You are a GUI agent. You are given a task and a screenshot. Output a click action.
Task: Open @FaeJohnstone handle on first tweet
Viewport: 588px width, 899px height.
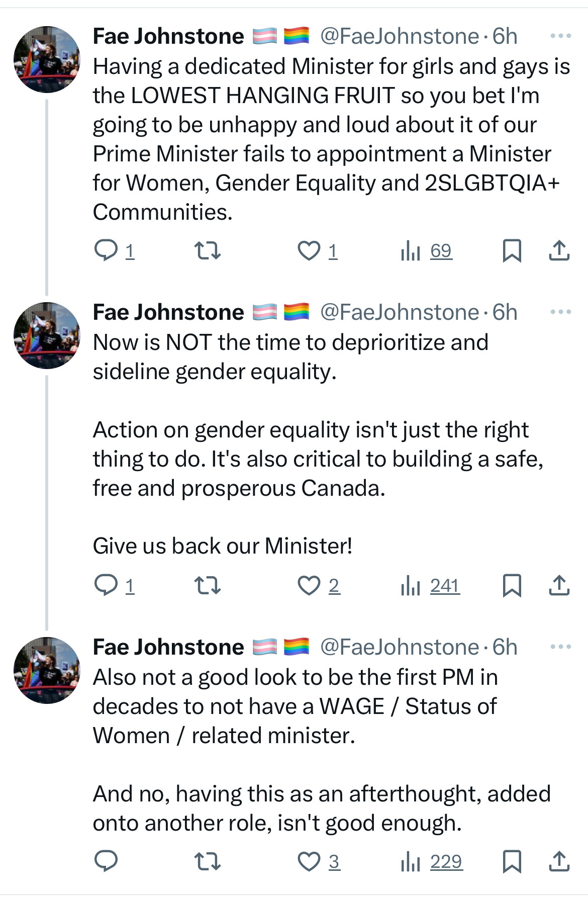pos(400,36)
